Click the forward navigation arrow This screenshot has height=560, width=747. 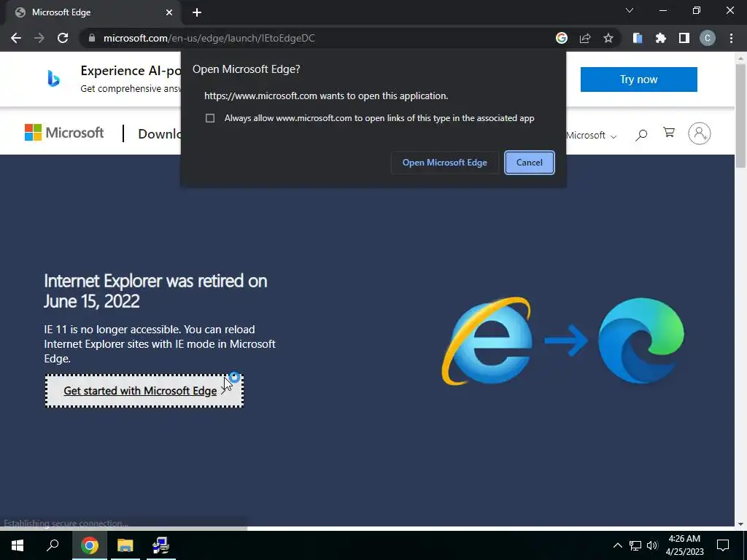click(39, 38)
